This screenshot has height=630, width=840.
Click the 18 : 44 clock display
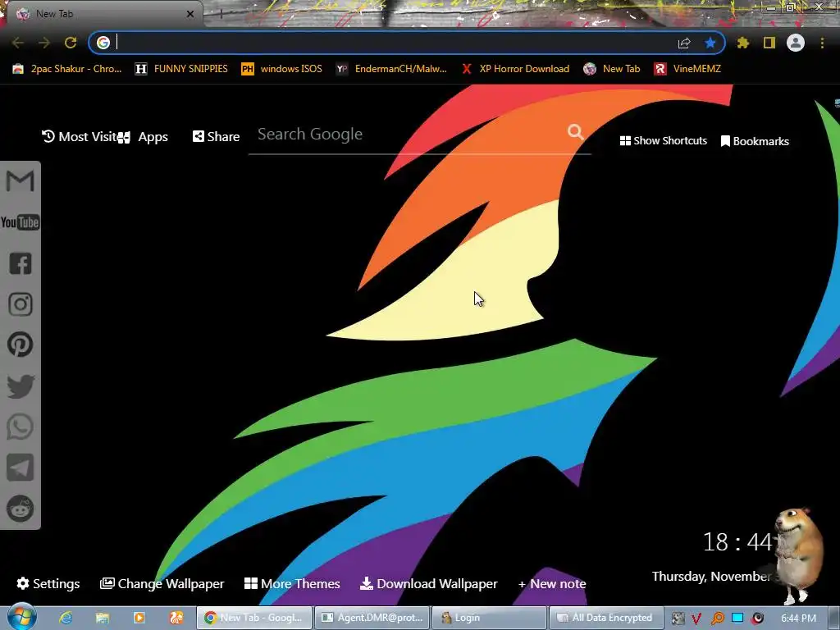[x=737, y=542]
